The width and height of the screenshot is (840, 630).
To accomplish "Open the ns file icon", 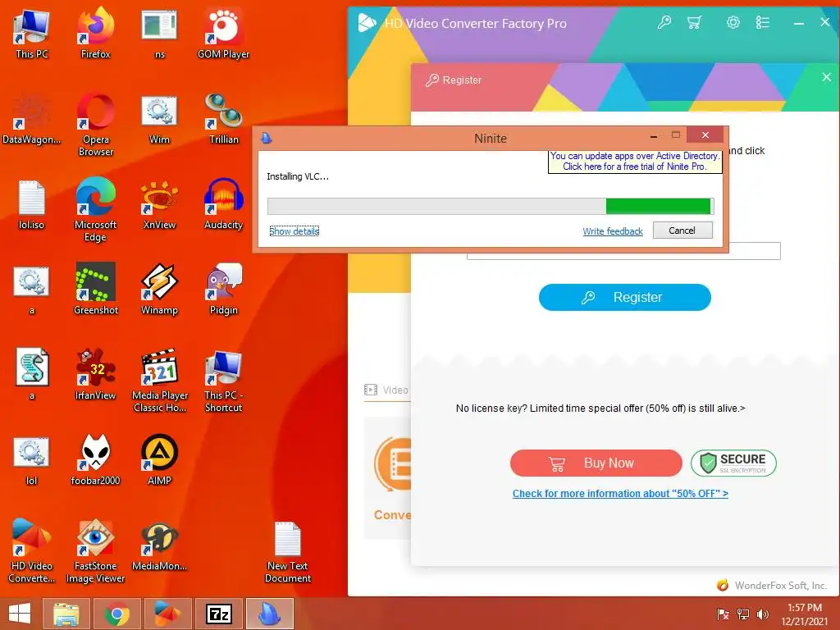I will click(159, 33).
